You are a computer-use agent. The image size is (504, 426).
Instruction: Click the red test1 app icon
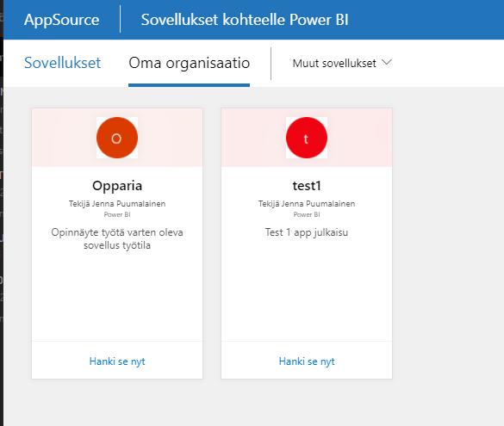(307, 138)
